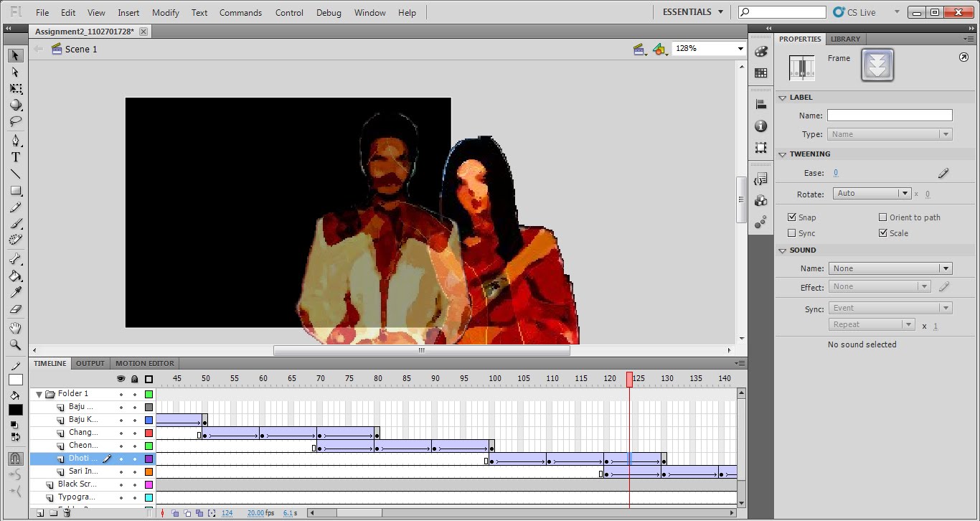980x521 pixels.
Task: Select the Sari In... layer
Action: click(x=83, y=471)
